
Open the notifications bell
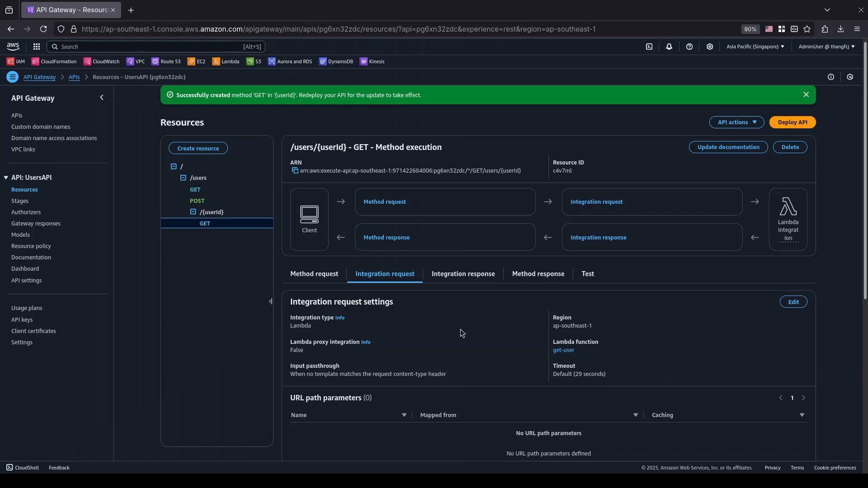pyautogui.click(x=669, y=47)
